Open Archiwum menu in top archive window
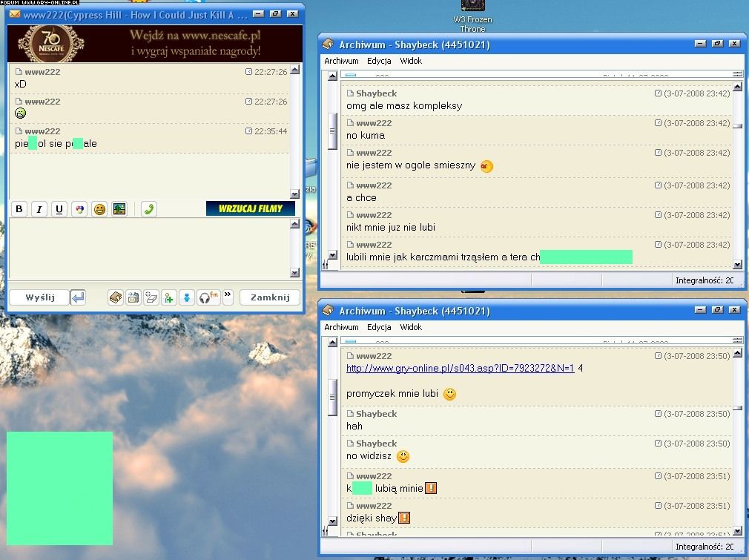Image resolution: width=749 pixels, height=560 pixels. [341, 61]
